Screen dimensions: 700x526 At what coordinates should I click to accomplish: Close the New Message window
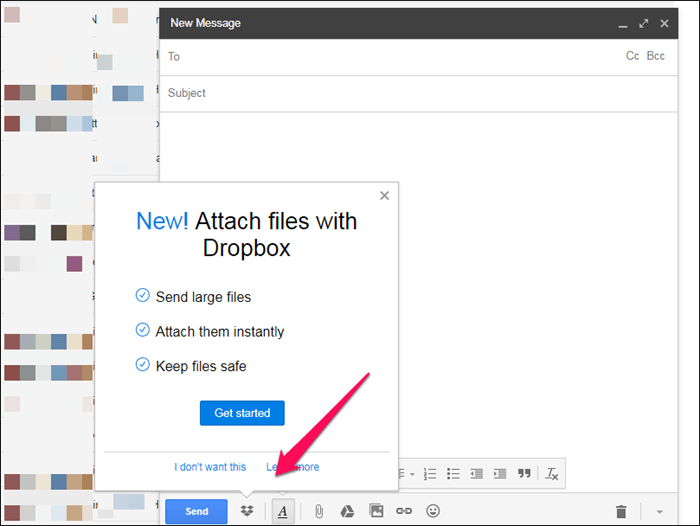[x=664, y=24]
